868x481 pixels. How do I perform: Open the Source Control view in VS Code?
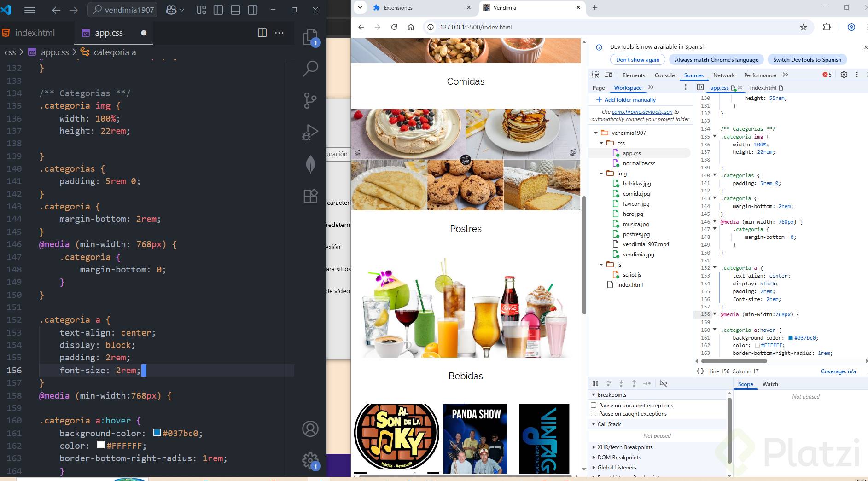(310, 100)
